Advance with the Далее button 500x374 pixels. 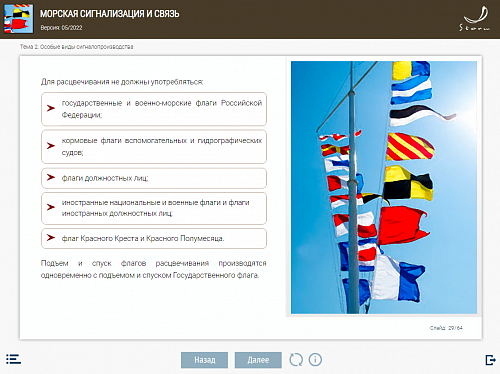tap(258, 360)
